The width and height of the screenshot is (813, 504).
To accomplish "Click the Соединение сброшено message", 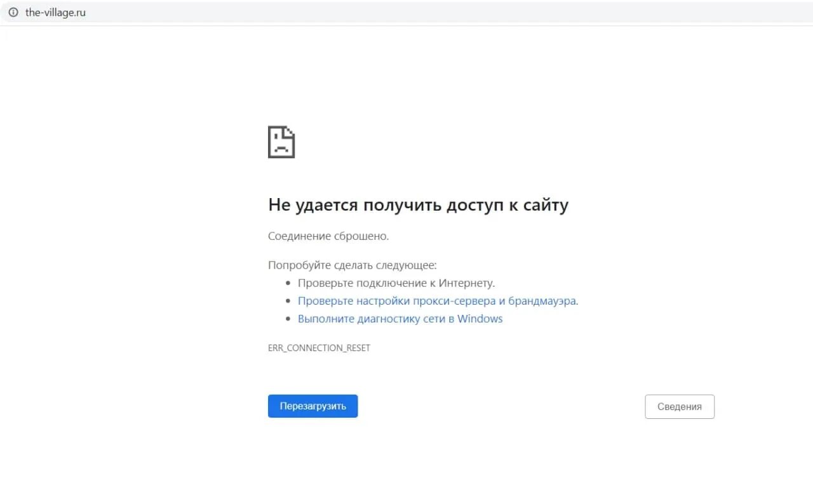I will point(328,236).
